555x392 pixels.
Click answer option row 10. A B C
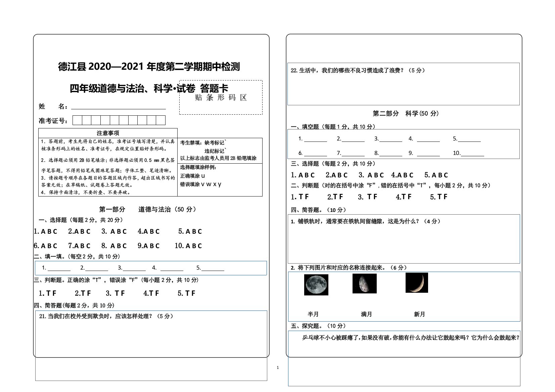(x=188, y=246)
